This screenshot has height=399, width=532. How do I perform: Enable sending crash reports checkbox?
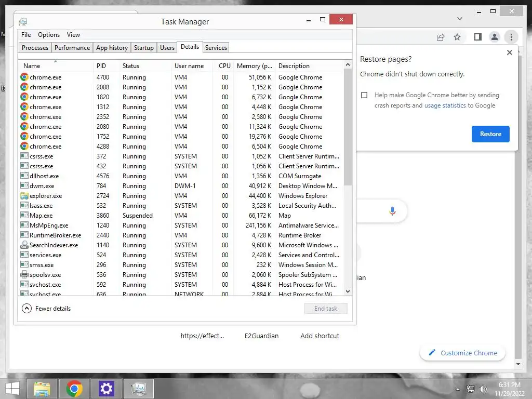point(364,95)
